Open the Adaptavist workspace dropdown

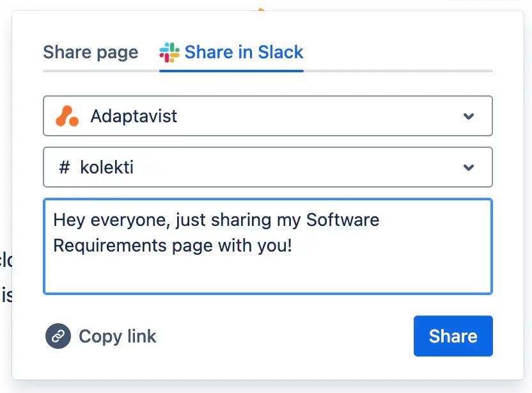click(267, 116)
